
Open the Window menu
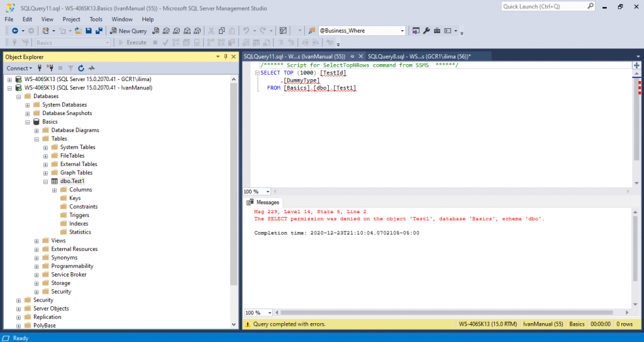click(x=122, y=19)
